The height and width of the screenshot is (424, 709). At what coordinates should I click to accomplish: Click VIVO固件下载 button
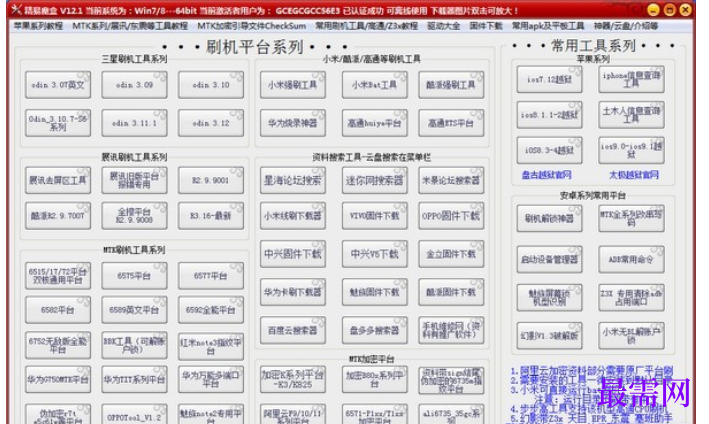pyautogui.click(x=374, y=216)
